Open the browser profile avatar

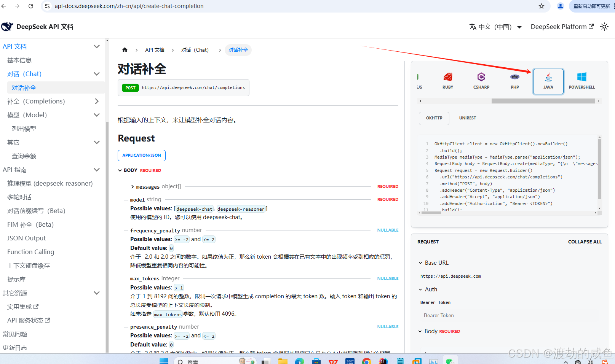561,6
